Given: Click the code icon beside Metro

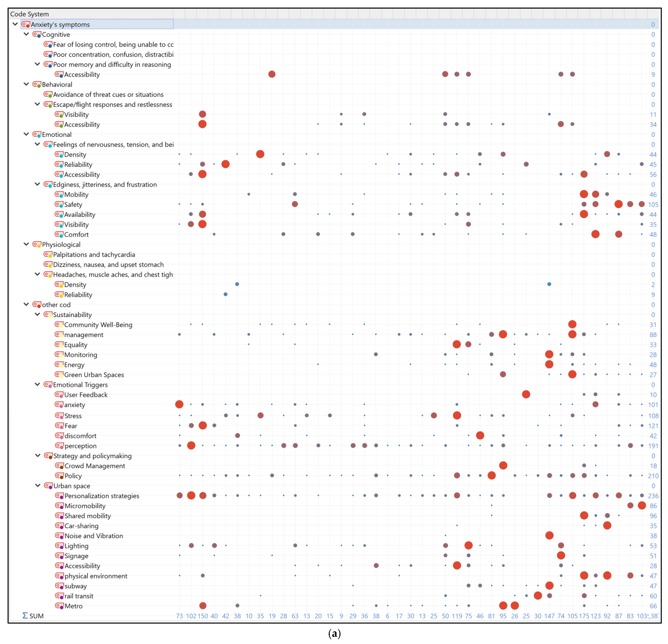Looking at the screenshot, I should (59, 606).
